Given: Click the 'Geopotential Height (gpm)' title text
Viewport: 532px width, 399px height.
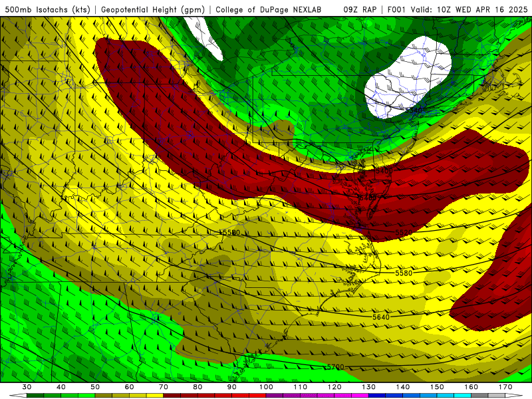Looking at the screenshot, I should (x=153, y=9).
